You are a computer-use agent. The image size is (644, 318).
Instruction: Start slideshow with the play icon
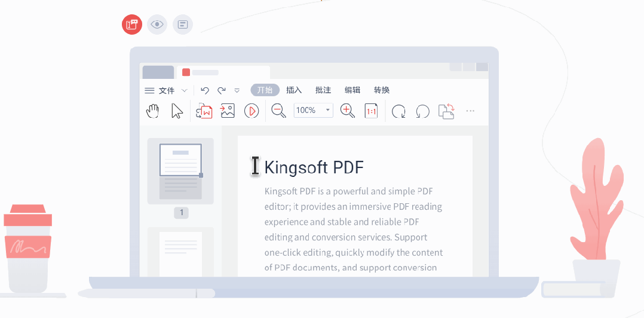252,111
